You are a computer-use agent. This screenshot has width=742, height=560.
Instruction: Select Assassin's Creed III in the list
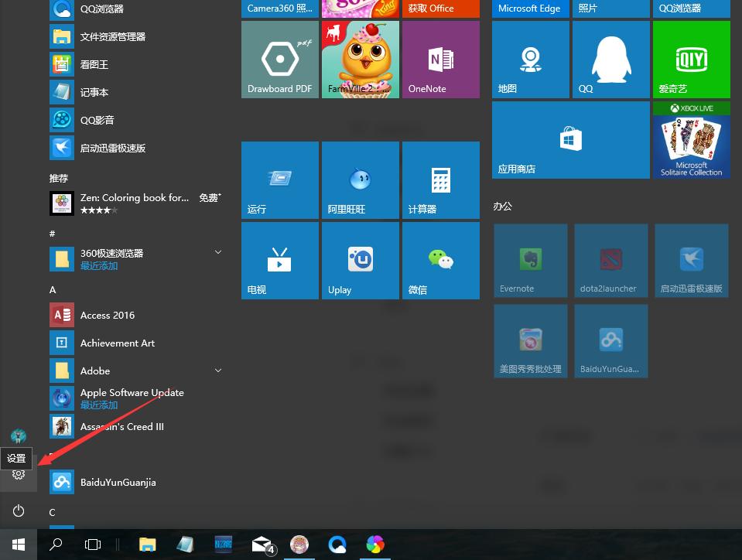click(x=121, y=426)
